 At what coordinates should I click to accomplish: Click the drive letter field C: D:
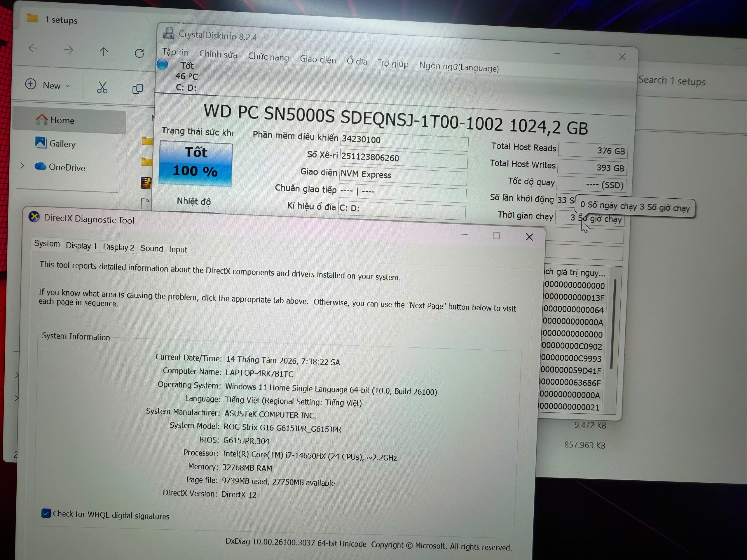click(402, 210)
